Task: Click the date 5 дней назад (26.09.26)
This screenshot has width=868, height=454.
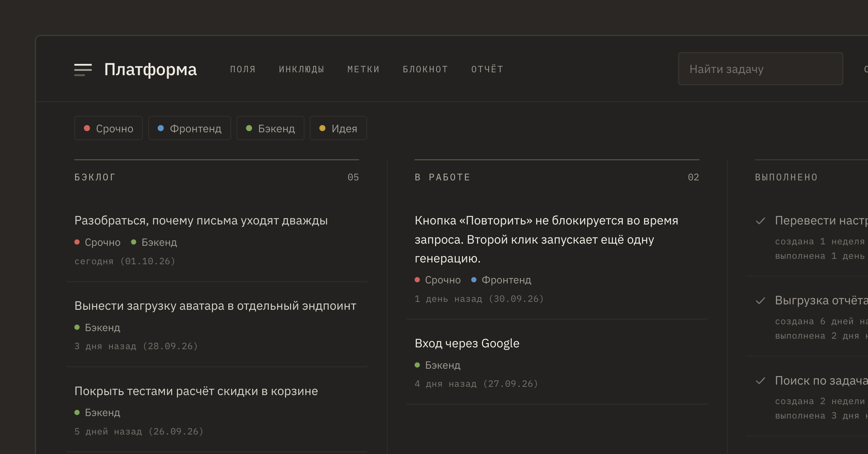Action: tap(139, 432)
